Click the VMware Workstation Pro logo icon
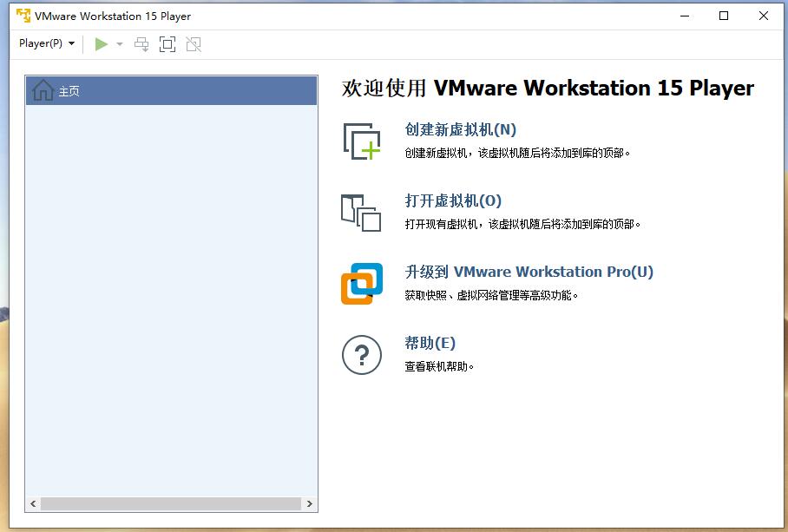 (362, 284)
